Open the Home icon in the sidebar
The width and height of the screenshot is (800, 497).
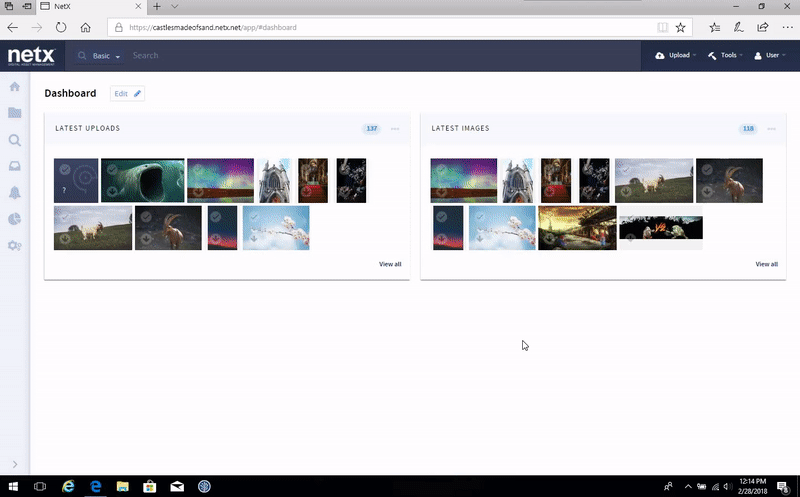point(15,87)
